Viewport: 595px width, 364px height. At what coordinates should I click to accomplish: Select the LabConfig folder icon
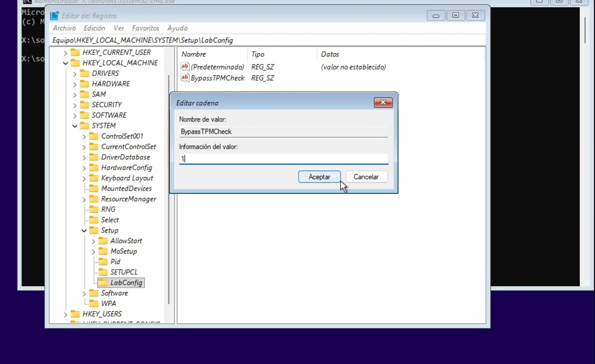[103, 283]
